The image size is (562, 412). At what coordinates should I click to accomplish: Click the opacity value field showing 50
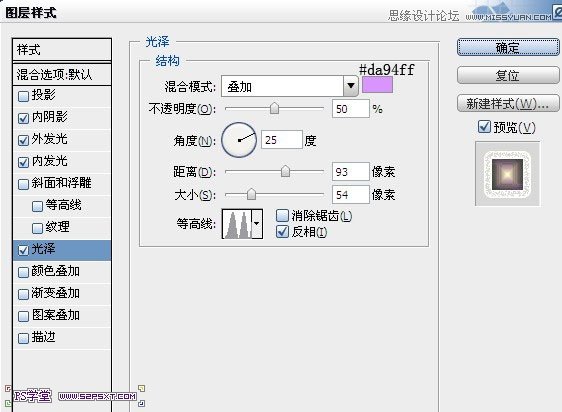(351, 109)
